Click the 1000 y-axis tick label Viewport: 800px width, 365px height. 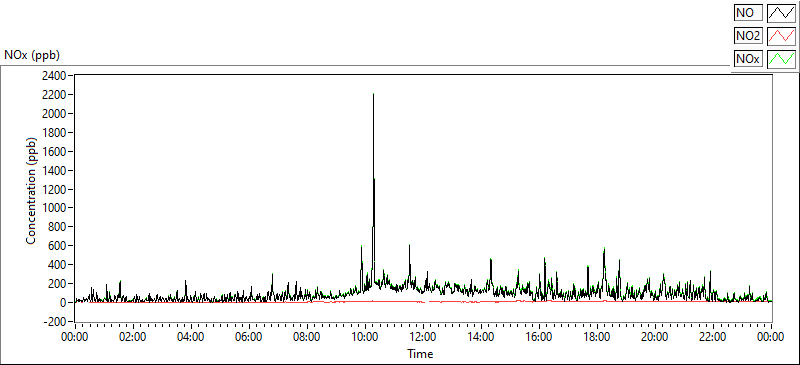pyautogui.click(x=56, y=208)
